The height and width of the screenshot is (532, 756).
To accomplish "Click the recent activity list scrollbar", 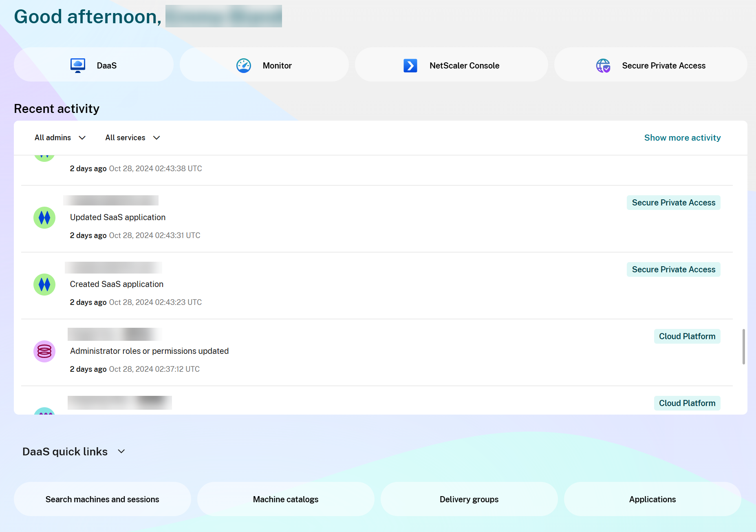I will point(743,347).
